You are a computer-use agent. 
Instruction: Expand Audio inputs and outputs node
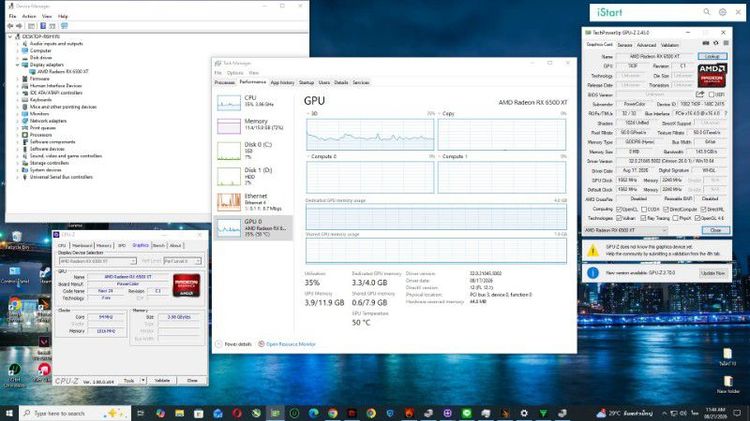click(18, 44)
